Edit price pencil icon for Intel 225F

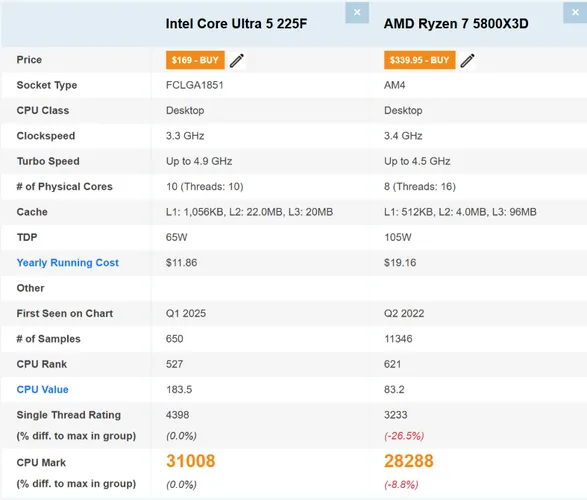tap(237, 60)
